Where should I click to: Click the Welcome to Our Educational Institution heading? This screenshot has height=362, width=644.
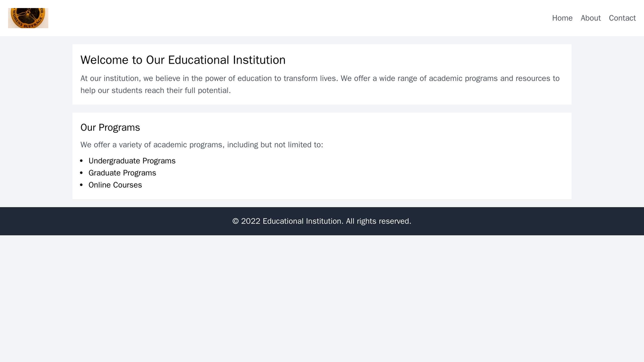(x=185, y=59)
